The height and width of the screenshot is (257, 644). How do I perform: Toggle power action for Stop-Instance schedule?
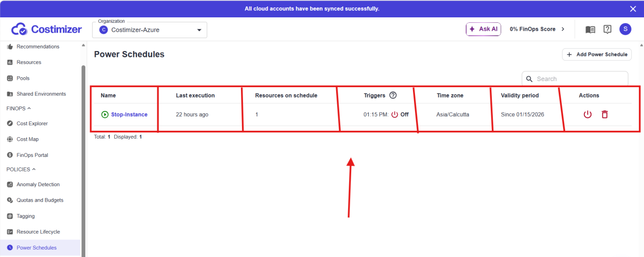point(587,114)
